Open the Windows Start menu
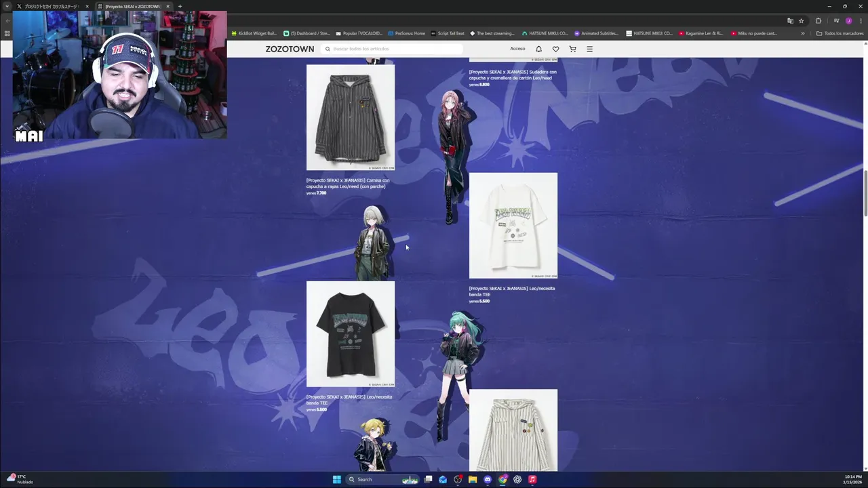 click(x=336, y=479)
